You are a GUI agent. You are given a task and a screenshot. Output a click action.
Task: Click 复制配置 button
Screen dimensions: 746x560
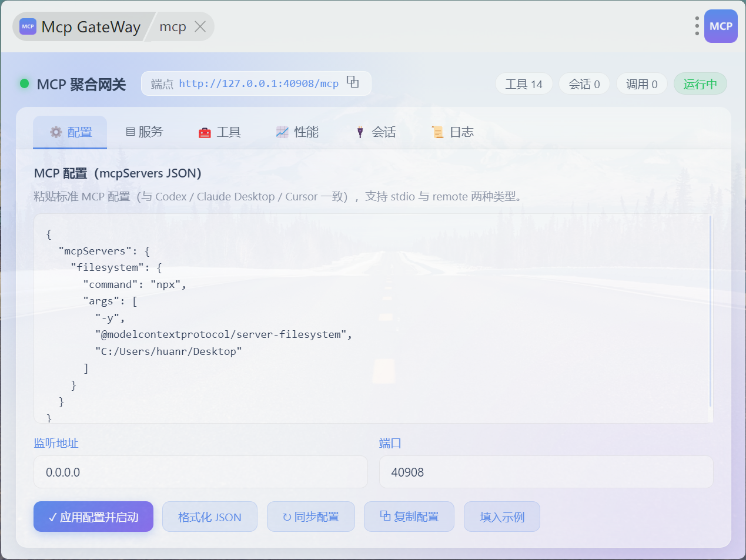[409, 517]
